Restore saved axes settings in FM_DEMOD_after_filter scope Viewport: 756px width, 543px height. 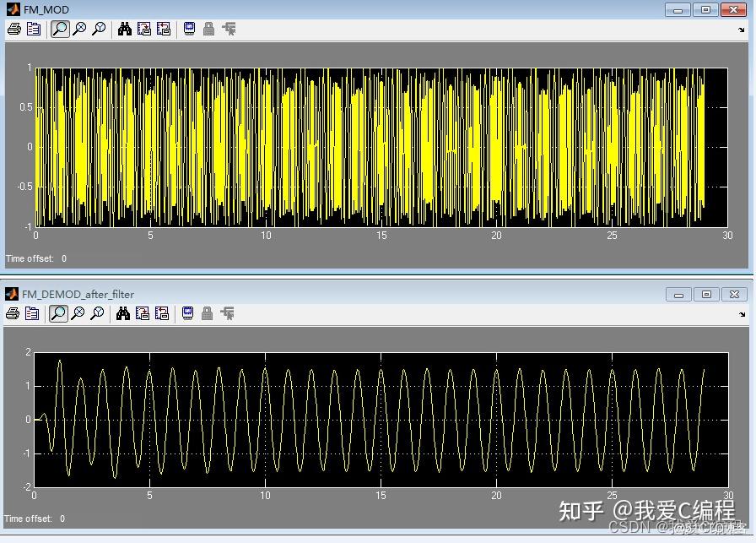point(161,314)
